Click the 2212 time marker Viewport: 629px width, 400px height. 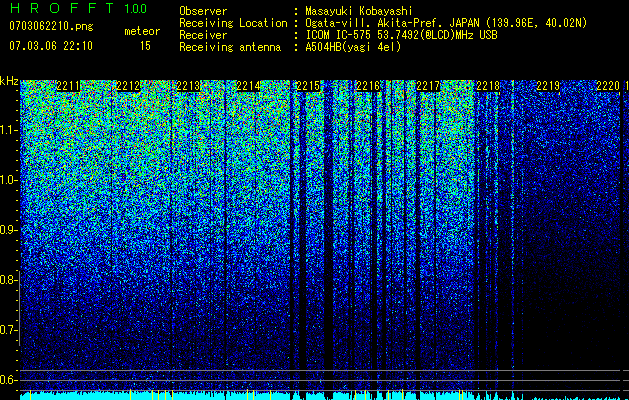click(x=128, y=86)
